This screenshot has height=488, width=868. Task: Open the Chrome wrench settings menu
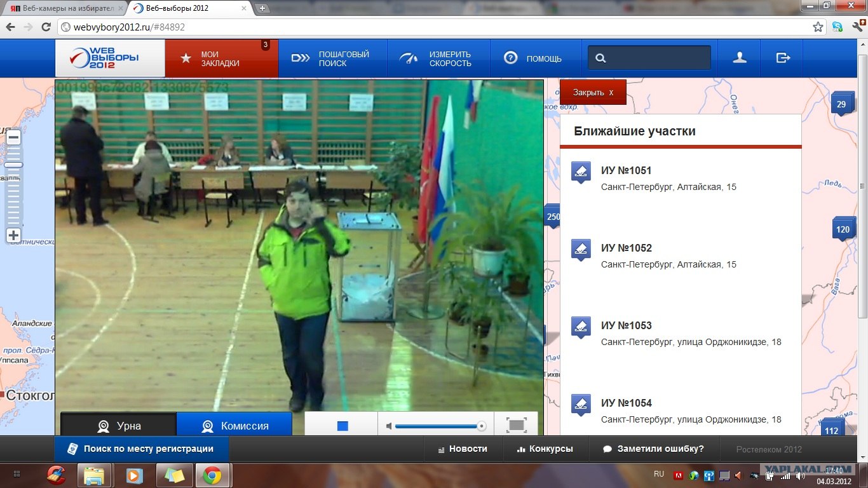coord(857,27)
